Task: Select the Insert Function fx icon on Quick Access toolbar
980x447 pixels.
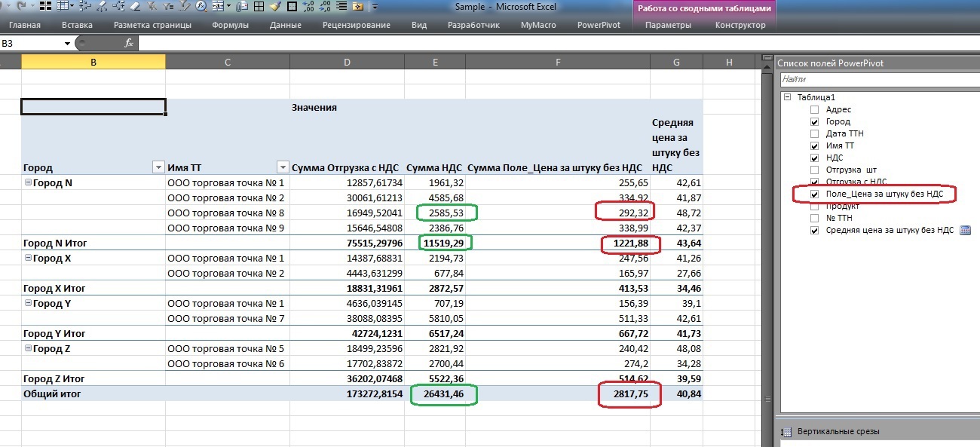Action: (x=199, y=6)
